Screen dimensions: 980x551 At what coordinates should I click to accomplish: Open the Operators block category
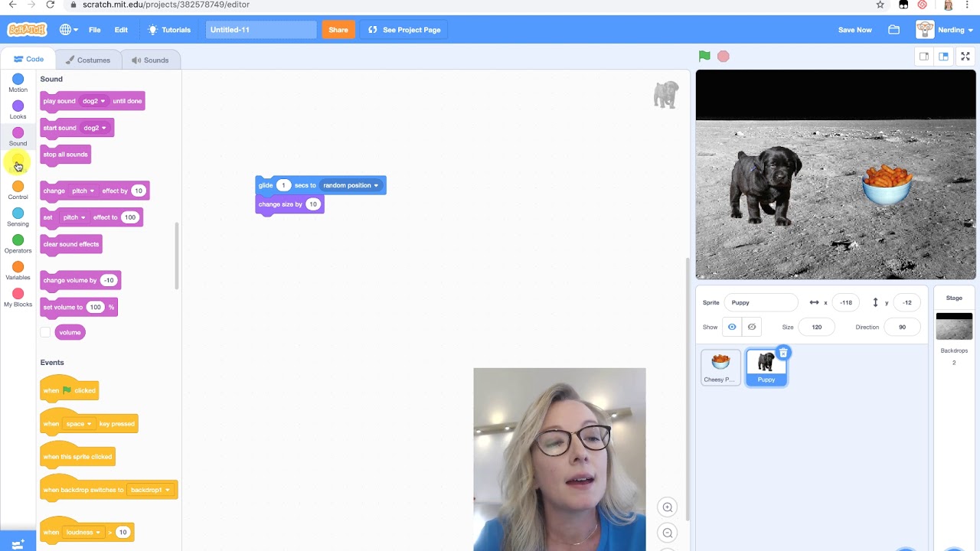coord(18,244)
